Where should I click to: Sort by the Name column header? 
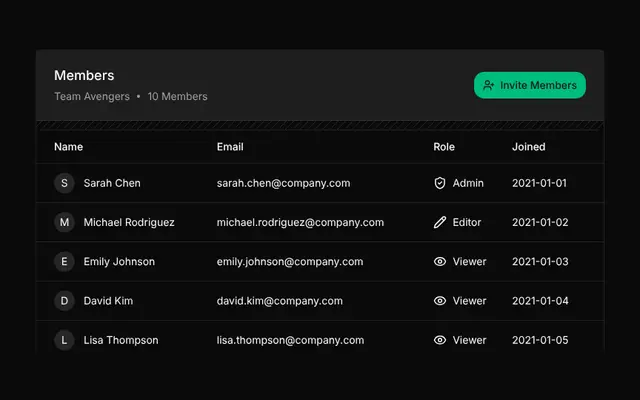coord(69,147)
